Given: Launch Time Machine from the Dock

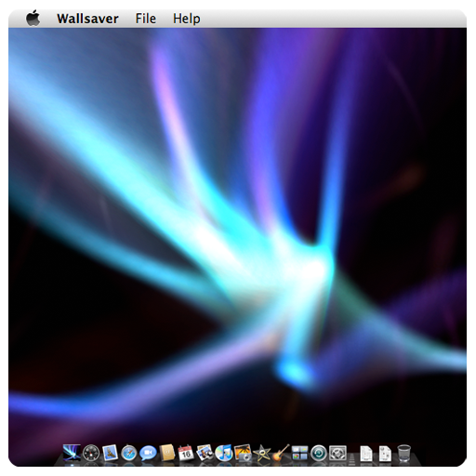Looking at the screenshot, I should point(319,454).
